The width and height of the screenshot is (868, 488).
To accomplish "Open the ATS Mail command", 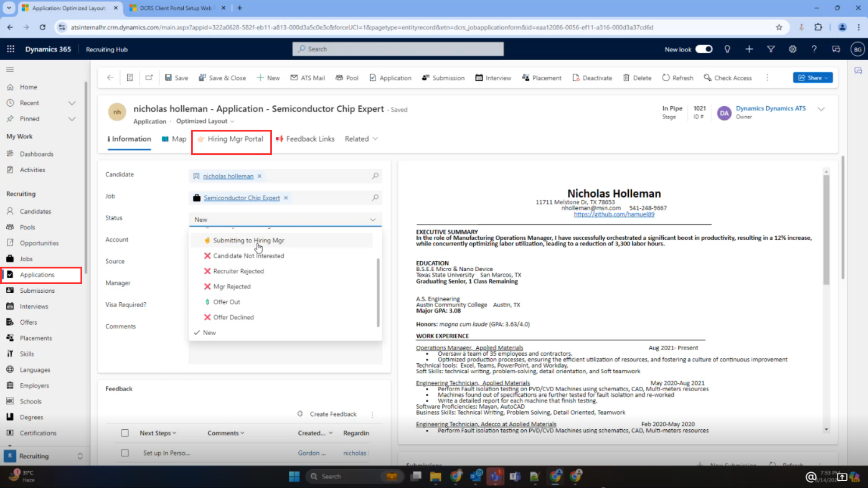I will (x=307, y=78).
